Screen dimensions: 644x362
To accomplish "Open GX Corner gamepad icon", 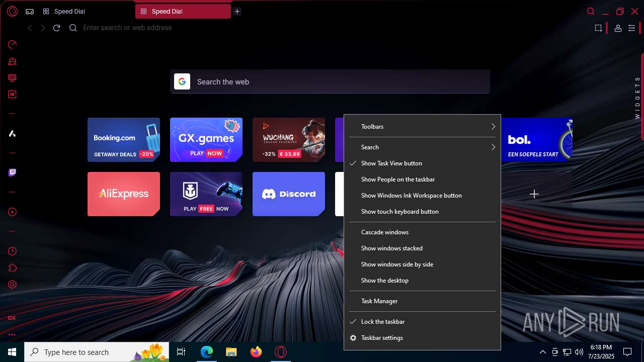I will pyautogui.click(x=30, y=12).
